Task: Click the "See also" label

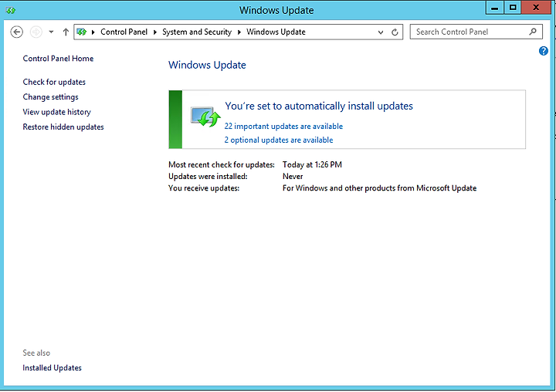Action: pyautogui.click(x=36, y=353)
